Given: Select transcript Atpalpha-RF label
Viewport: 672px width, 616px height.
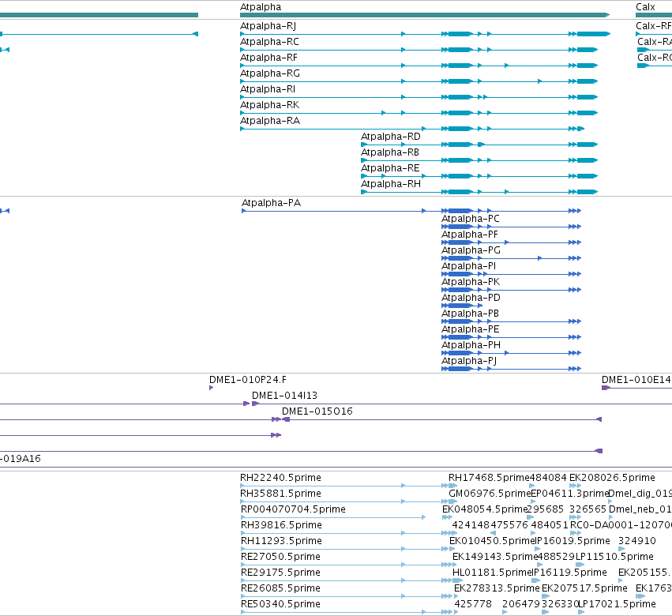Looking at the screenshot, I should pos(268,58).
